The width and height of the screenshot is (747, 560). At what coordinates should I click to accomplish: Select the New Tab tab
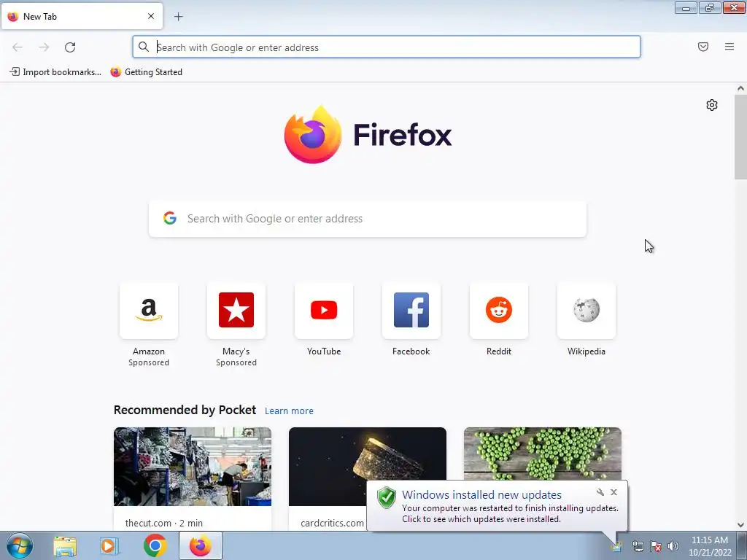tap(82, 16)
